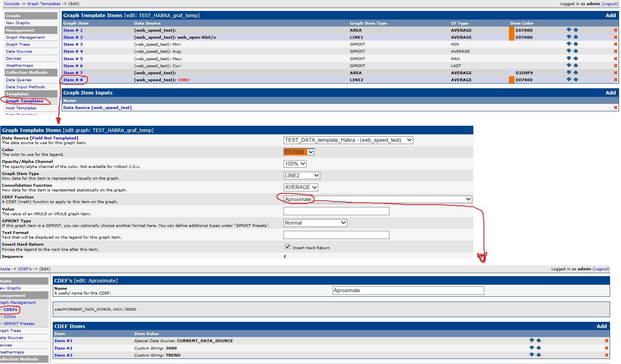The image size is (621, 364).
Task: Delete CDEF Item #2 red X
Action: click(607, 348)
